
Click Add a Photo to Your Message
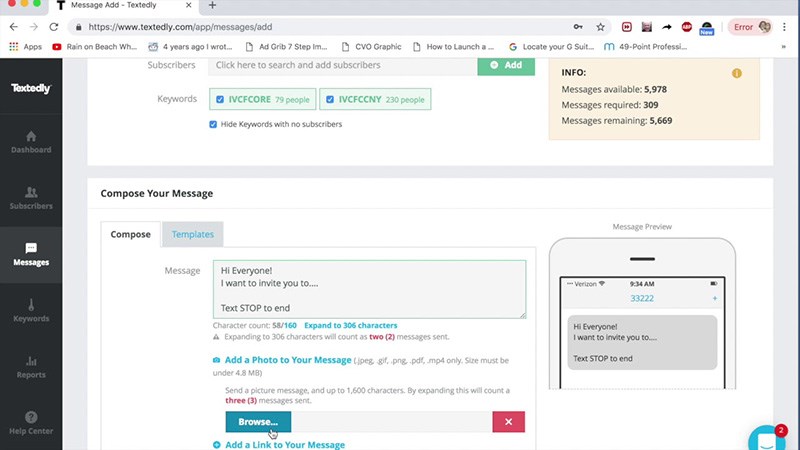click(288, 360)
